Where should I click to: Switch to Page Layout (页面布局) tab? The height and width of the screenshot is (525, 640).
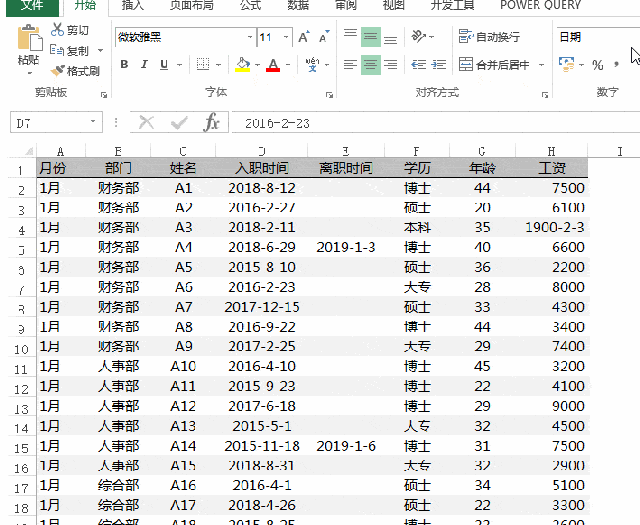pyautogui.click(x=191, y=5)
